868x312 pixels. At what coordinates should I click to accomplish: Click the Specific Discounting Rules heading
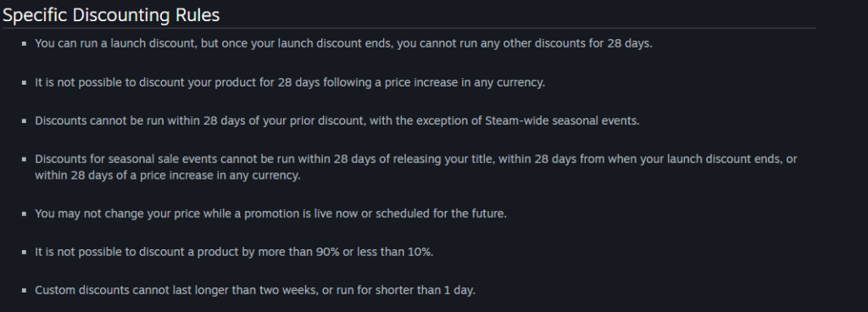pyautogui.click(x=111, y=15)
